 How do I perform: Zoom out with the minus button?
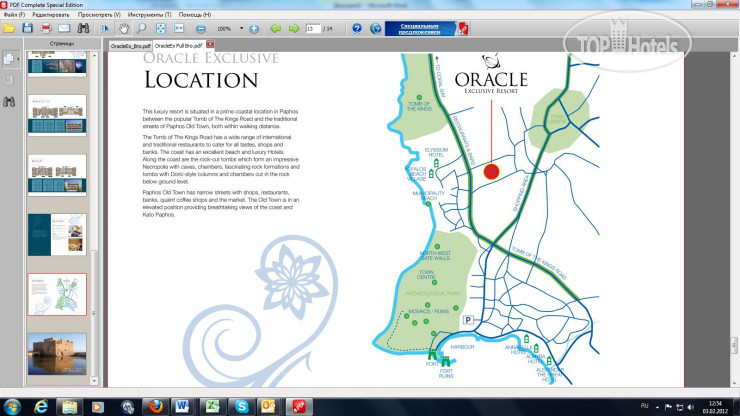201,29
